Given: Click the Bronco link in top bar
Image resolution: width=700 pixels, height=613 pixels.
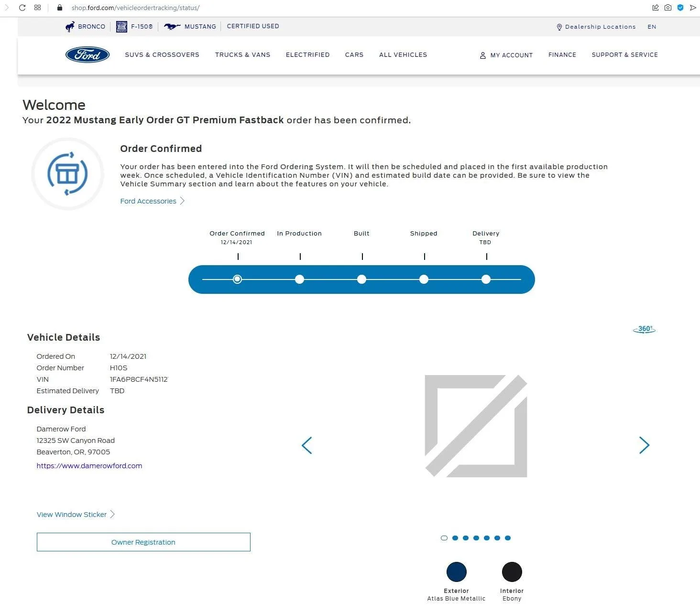Looking at the screenshot, I should point(92,27).
